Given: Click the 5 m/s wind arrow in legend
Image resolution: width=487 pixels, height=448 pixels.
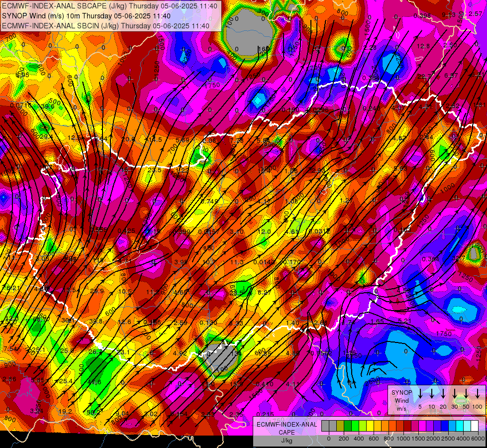Looking at the screenshot, I should pos(420,393).
